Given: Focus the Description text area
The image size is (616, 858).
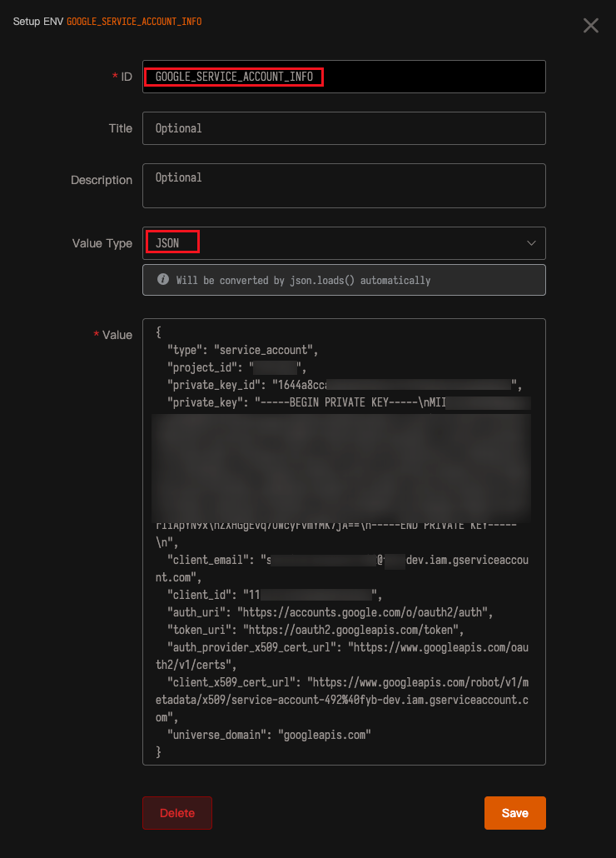Looking at the screenshot, I should [344, 185].
